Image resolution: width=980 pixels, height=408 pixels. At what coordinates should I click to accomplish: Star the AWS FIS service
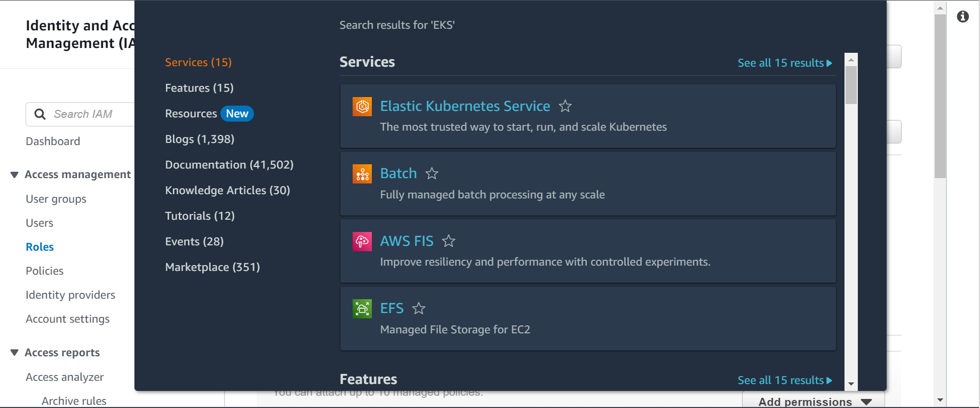point(449,241)
